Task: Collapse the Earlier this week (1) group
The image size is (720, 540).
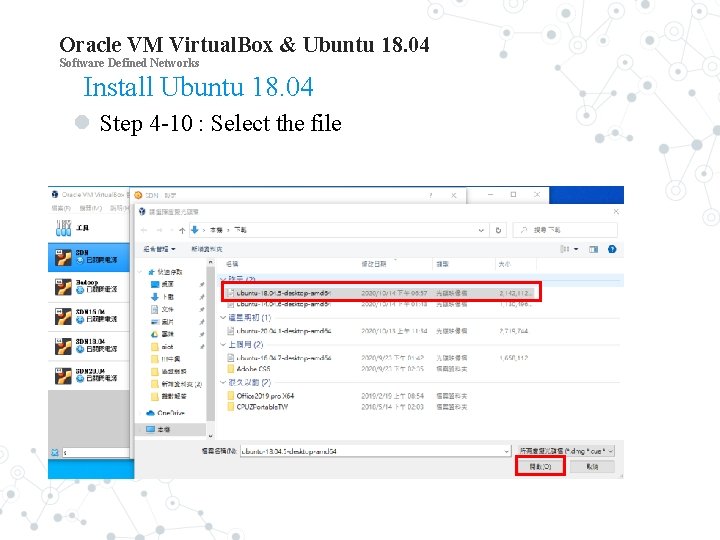Action: pyautogui.click(x=223, y=317)
